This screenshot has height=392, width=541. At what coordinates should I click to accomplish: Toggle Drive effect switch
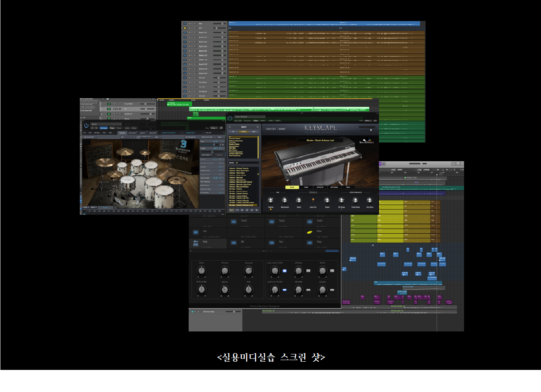tap(332, 271)
